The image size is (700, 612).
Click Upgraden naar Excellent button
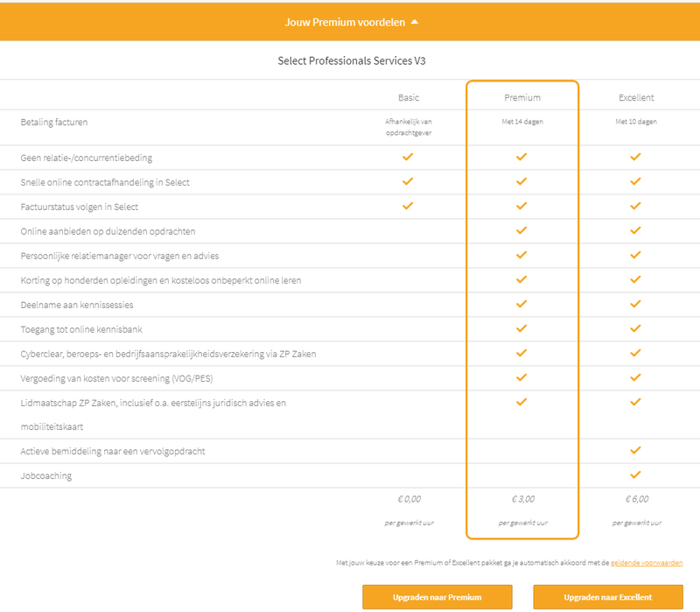point(607,597)
